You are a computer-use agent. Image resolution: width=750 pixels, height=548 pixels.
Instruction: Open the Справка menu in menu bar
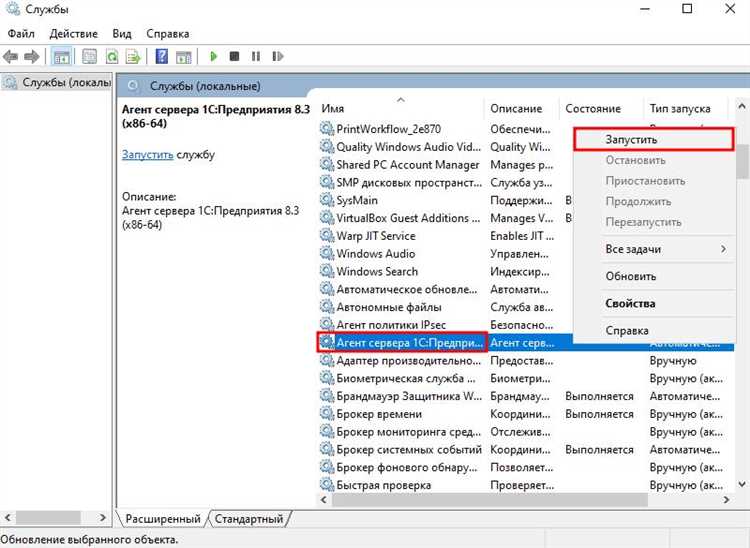point(168,34)
